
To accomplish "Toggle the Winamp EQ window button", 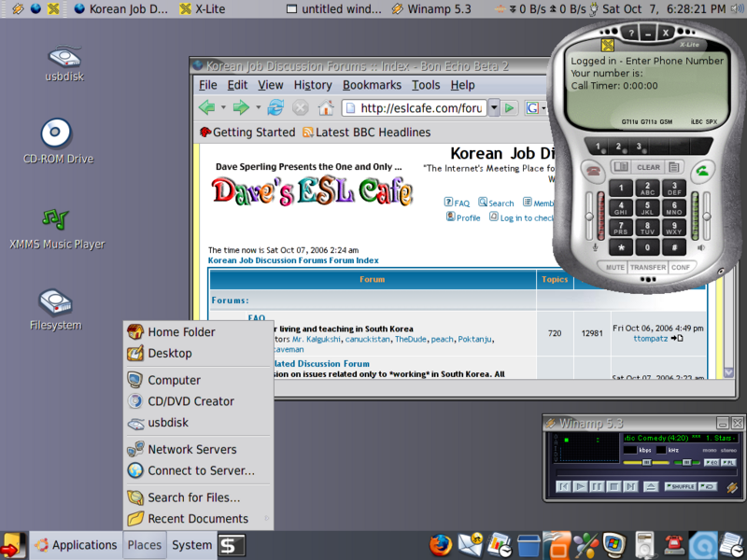I will click(x=712, y=463).
